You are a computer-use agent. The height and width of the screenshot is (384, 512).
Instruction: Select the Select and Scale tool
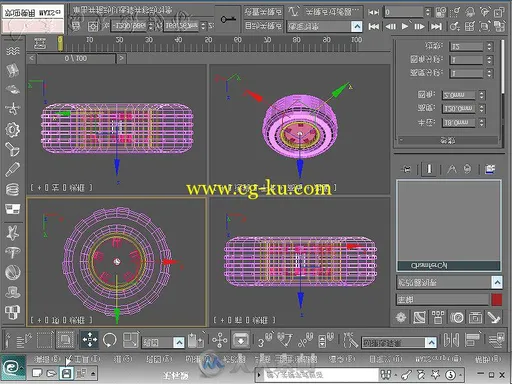[x=130, y=340]
